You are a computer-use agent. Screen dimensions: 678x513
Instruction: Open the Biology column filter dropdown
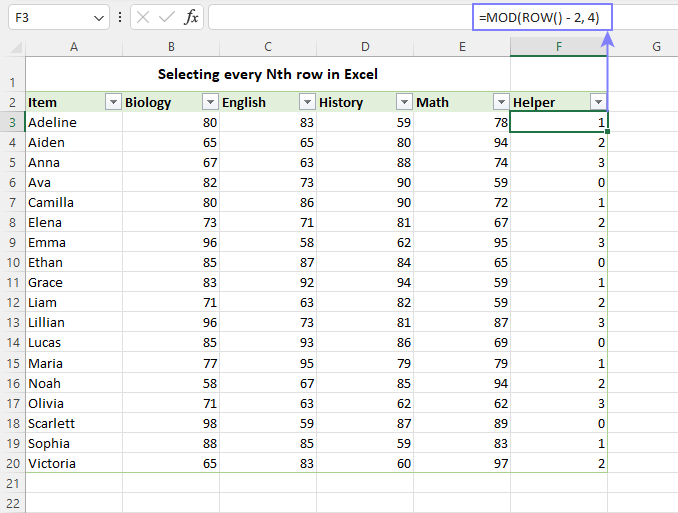click(x=210, y=102)
